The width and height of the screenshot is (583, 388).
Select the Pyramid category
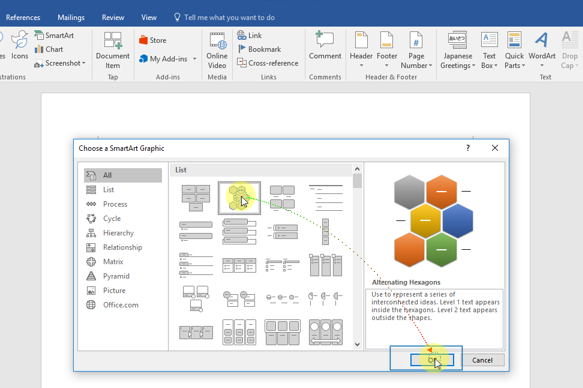123,276
